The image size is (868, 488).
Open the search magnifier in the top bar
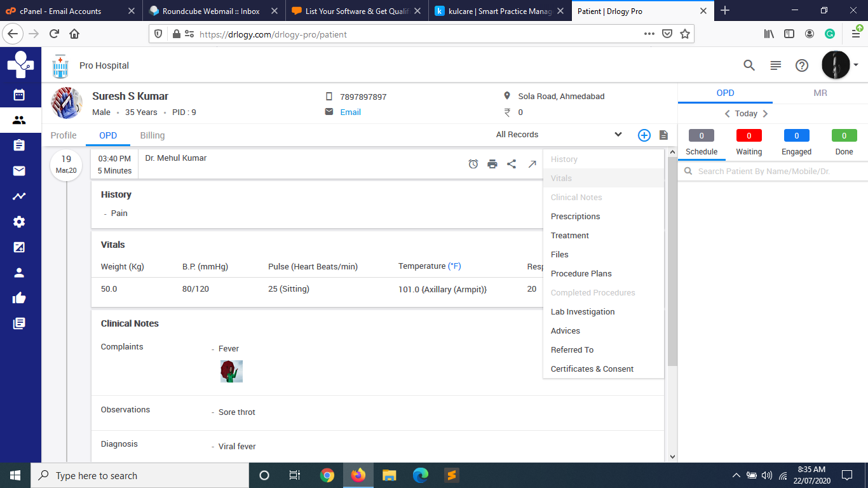(749, 65)
